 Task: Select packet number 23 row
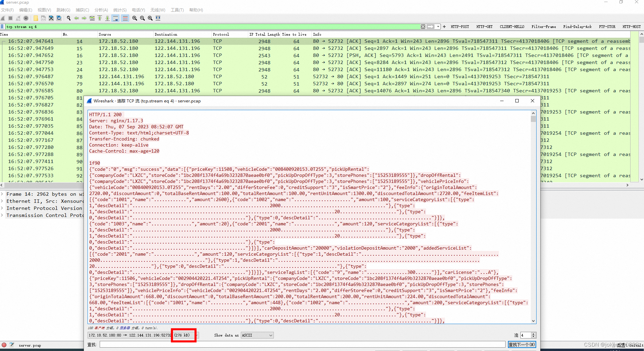click(x=315, y=62)
